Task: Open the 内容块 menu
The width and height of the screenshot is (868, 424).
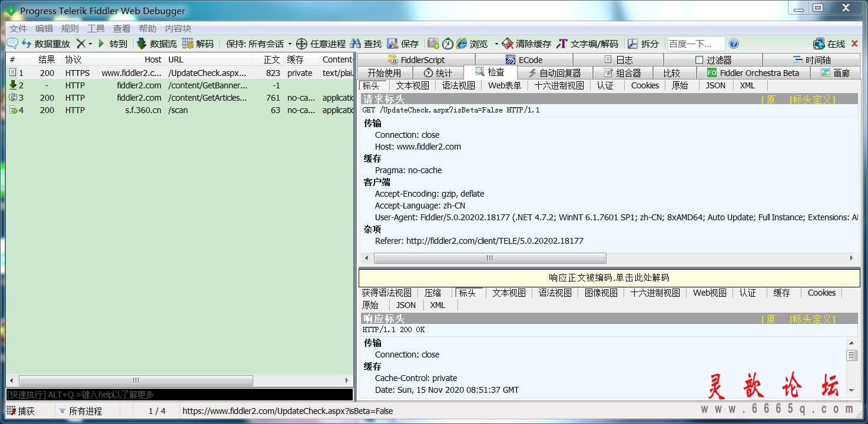Action: point(178,28)
